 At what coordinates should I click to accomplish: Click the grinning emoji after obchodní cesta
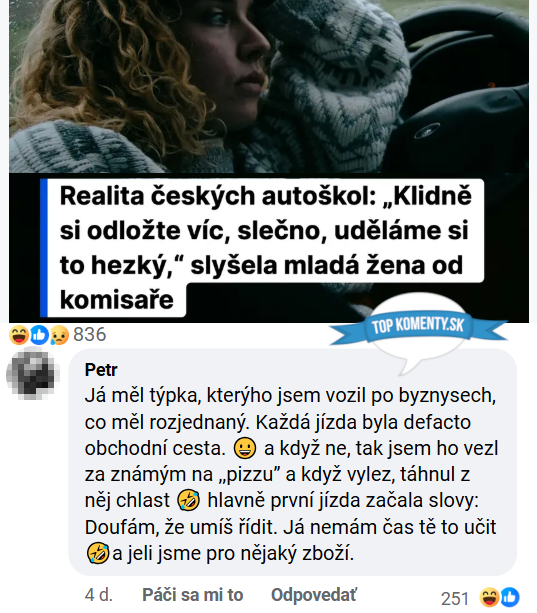(245, 448)
